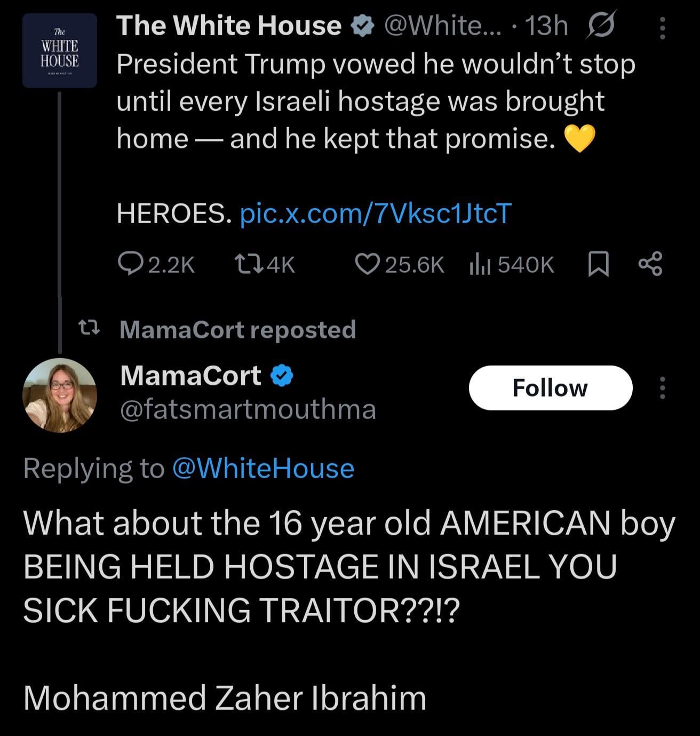Click The White House account name
This screenshot has width=700, height=736.
[229, 26]
